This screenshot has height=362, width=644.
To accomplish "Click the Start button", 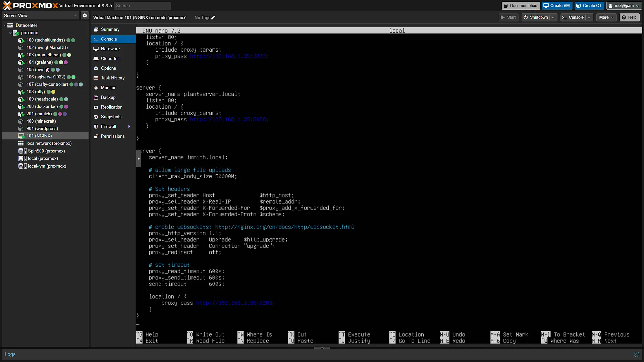I will pos(508,17).
